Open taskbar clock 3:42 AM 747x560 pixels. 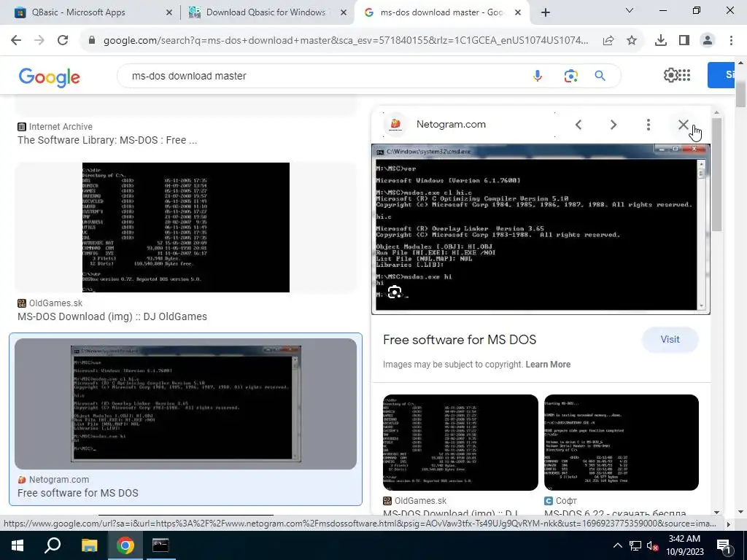pos(684,545)
